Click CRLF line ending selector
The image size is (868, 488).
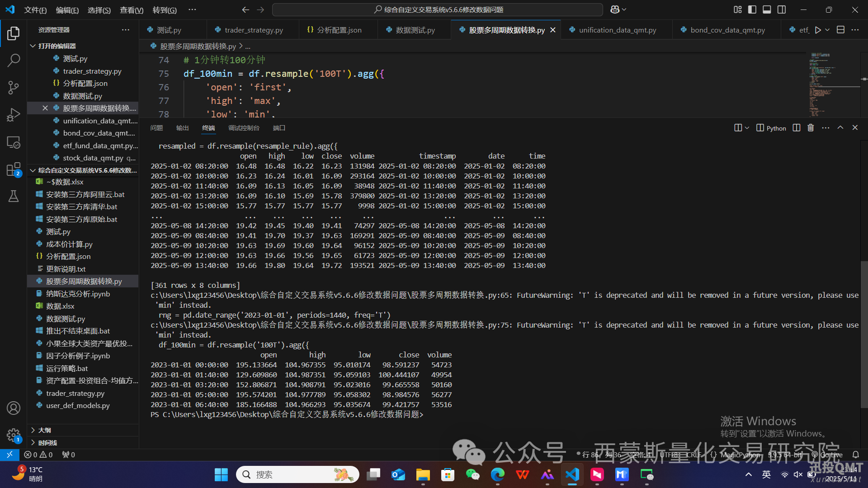pos(693,455)
